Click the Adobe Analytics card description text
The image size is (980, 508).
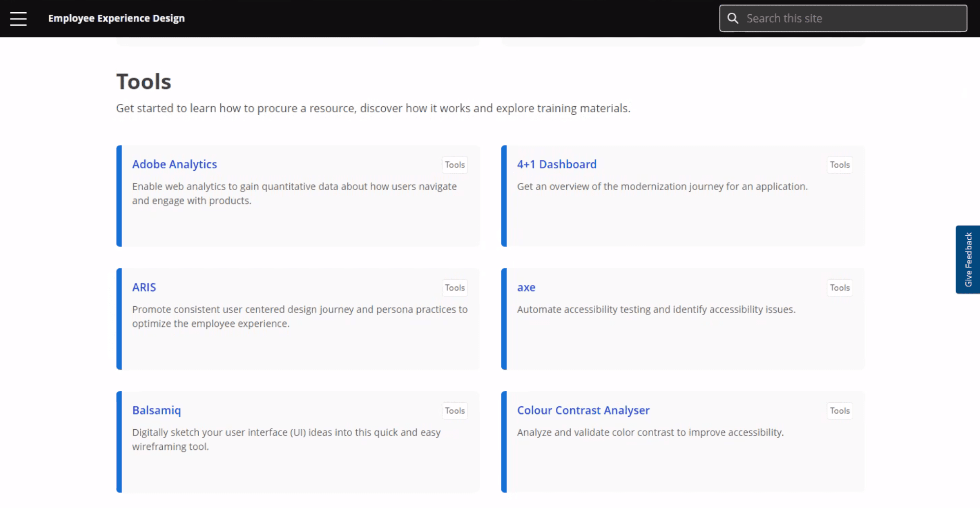294,193
